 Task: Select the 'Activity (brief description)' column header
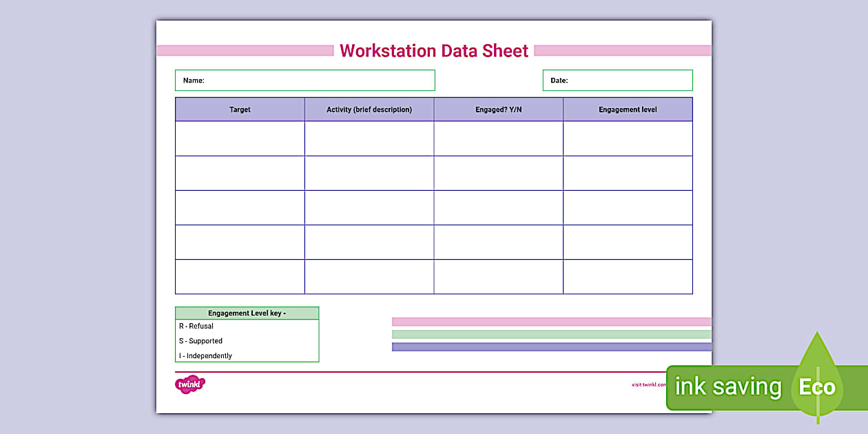coord(369,109)
